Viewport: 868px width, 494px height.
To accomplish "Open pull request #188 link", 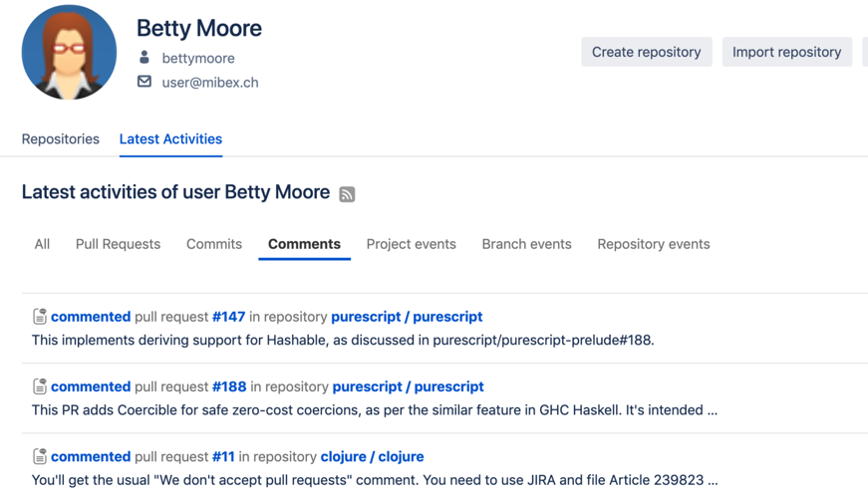I will [x=229, y=386].
